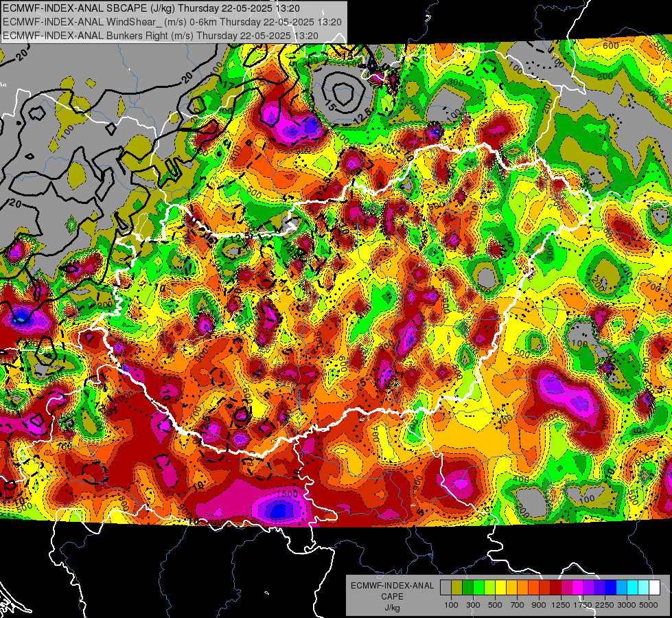This screenshot has height=618, width=672.
Task: Click the pure yellow legend swatch
Action: [500, 587]
